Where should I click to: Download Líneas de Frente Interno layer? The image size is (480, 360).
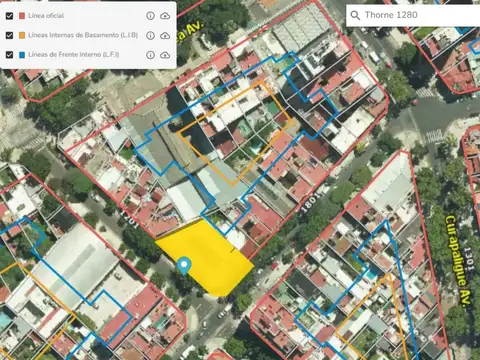tap(165, 55)
